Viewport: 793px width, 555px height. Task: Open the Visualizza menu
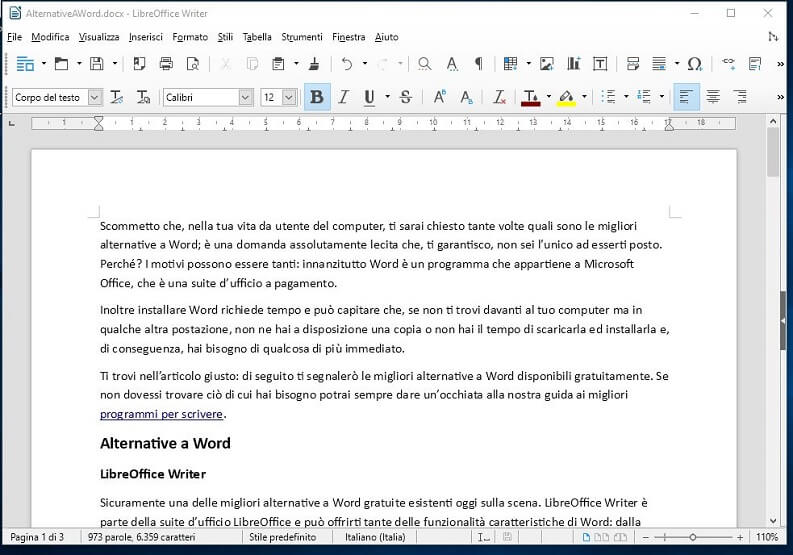coord(99,37)
